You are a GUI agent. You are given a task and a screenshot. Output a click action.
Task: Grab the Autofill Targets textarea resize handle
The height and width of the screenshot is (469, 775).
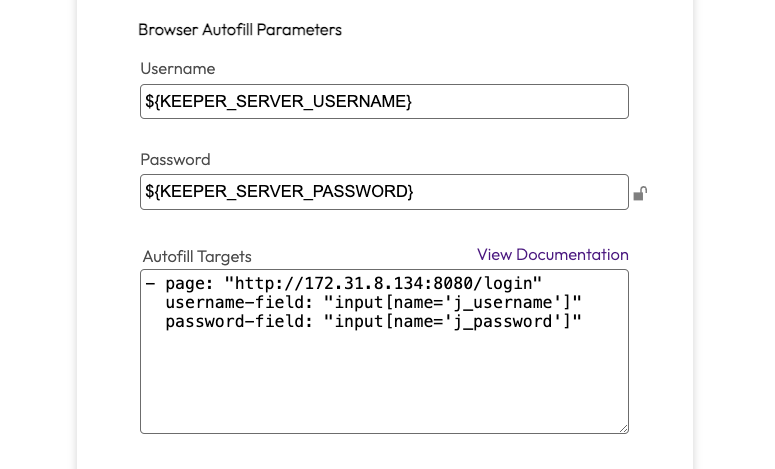[622, 427]
